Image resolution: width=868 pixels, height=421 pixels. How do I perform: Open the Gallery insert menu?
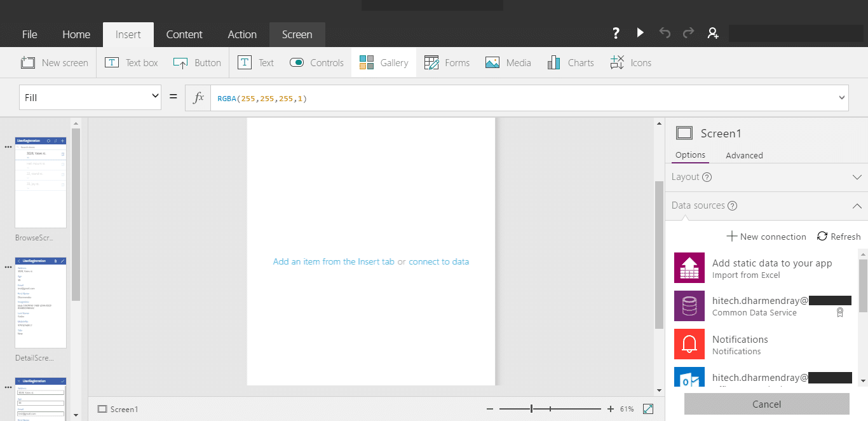click(x=384, y=62)
